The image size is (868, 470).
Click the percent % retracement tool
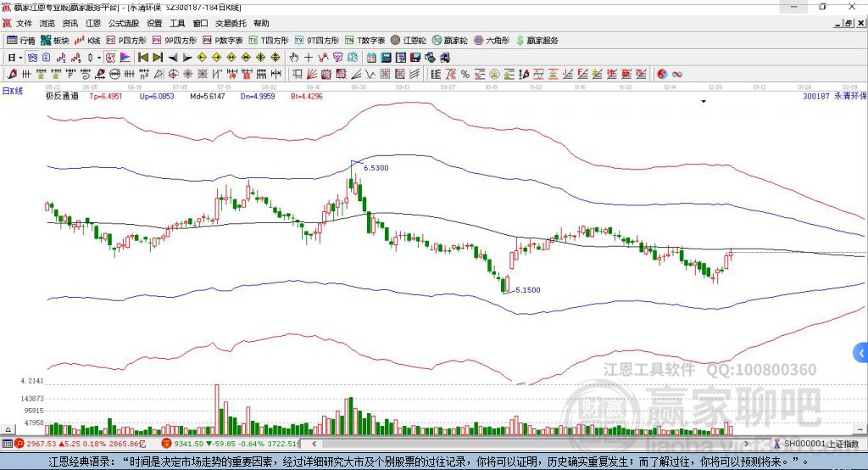pos(465,74)
